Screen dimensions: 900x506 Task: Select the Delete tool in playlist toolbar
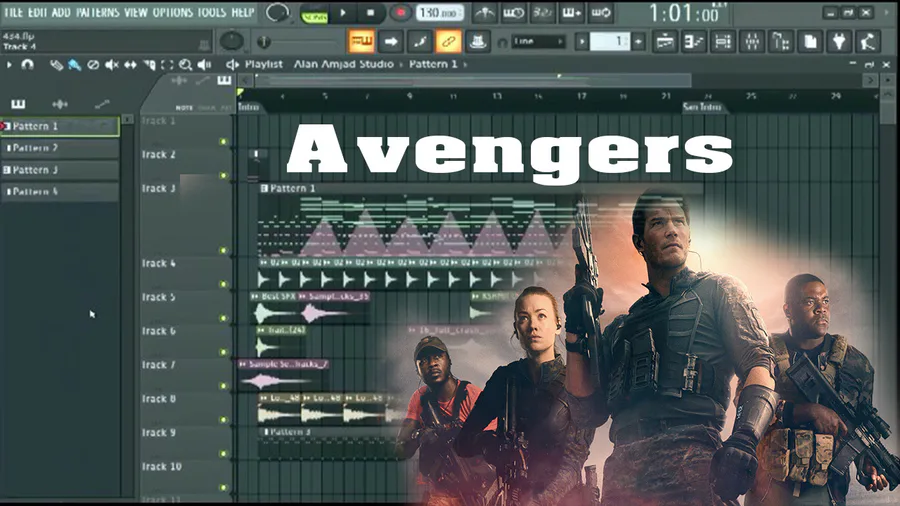[93, 65]
